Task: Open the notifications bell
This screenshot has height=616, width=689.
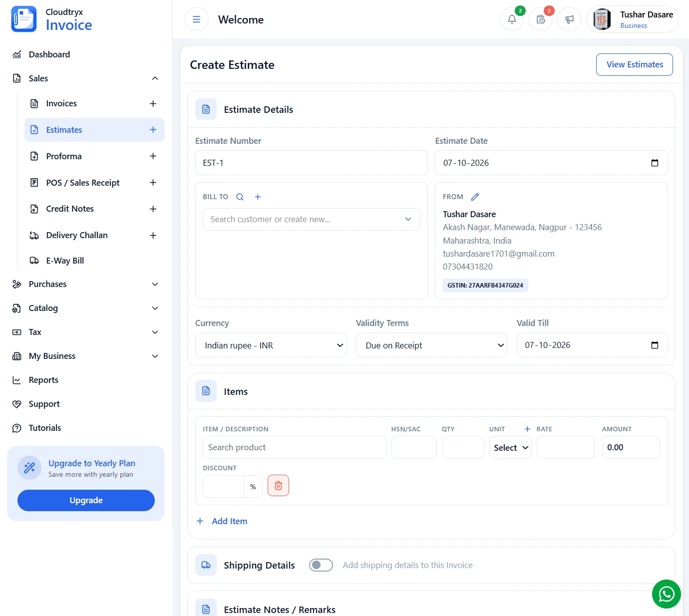Action: [512, 19]
